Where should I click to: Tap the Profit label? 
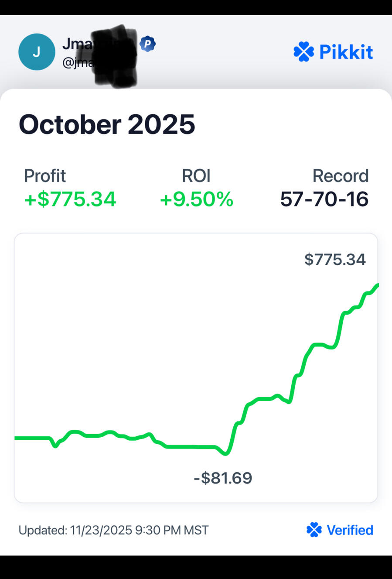(45, 176)
